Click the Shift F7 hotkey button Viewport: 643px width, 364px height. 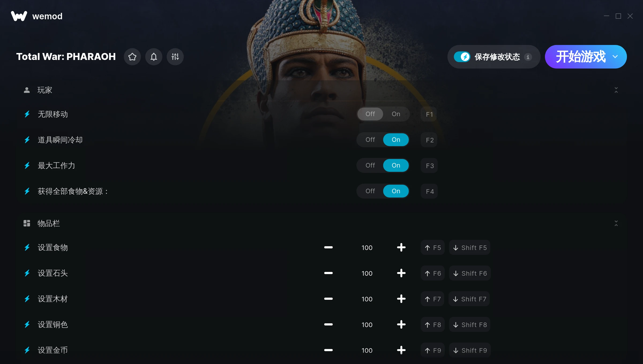(x=469, y=299)
